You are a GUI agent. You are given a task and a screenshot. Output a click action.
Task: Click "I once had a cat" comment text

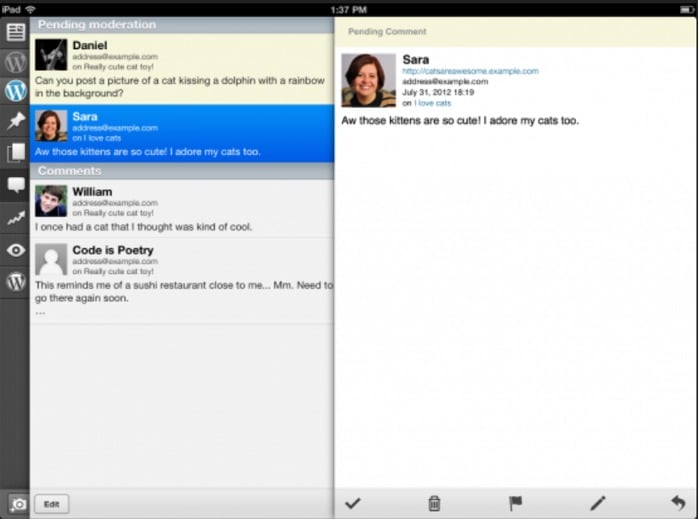click(144, 227)
